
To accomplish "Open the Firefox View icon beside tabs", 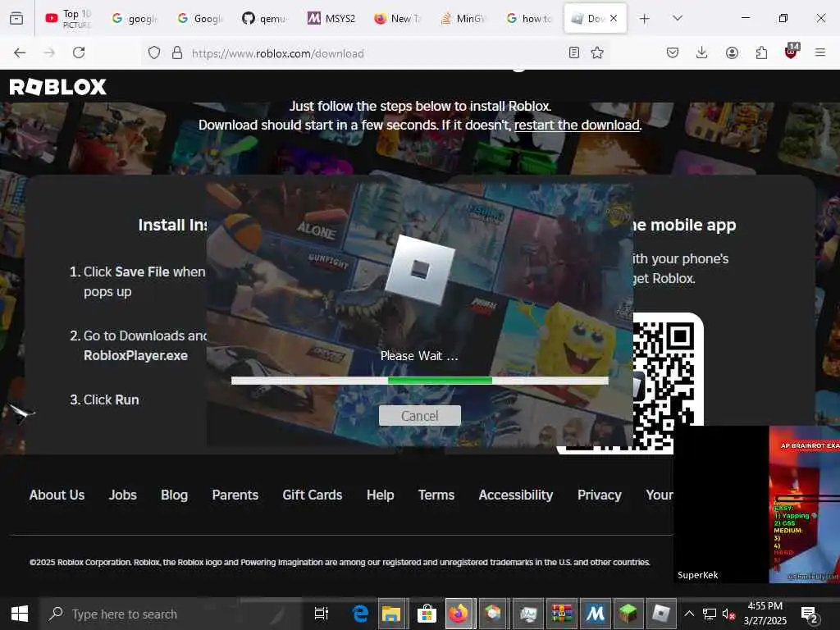I will click(16, 18).
